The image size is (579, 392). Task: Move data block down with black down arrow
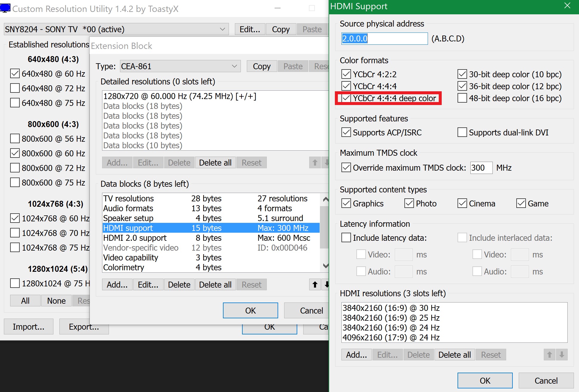tap(326, 285)
